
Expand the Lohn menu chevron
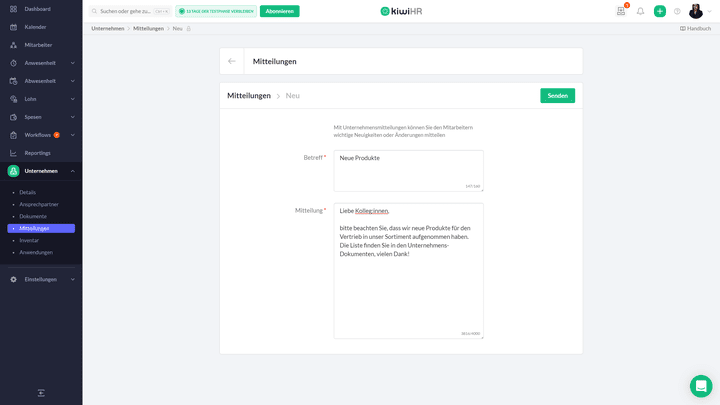coord(73,99)
